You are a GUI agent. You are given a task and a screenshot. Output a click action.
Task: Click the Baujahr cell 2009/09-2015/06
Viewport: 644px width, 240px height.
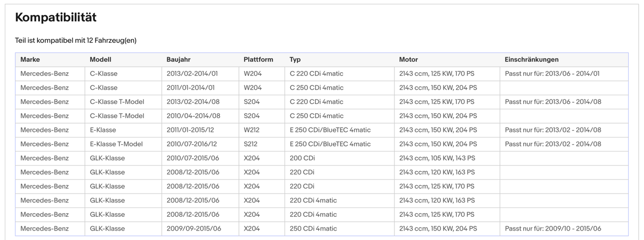coord(193,228)
